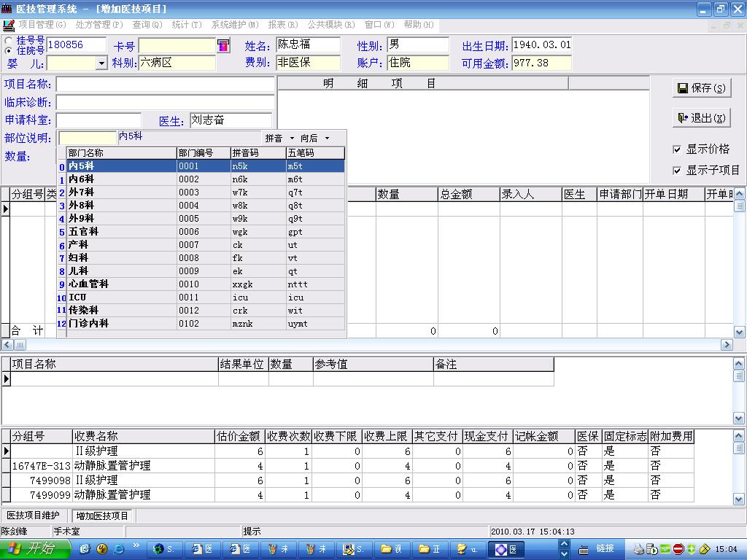The image size is (747, 560).
Task: Click the left arrow of the horizontal scrollbar
Action: (x=7, y=344)
